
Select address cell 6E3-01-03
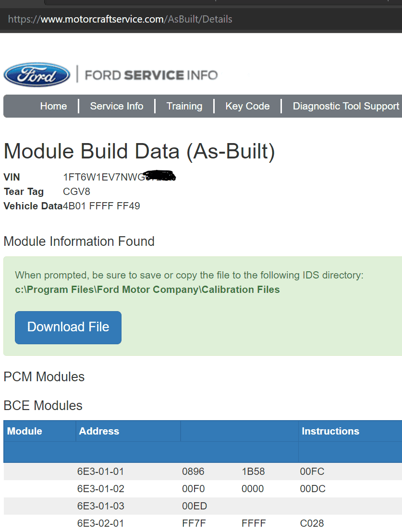[101, 506]
